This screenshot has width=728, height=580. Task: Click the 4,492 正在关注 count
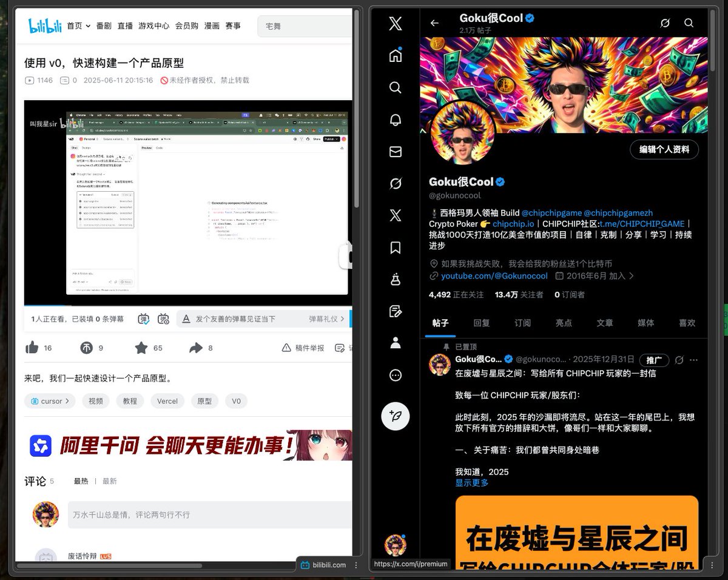coord(456,294)
